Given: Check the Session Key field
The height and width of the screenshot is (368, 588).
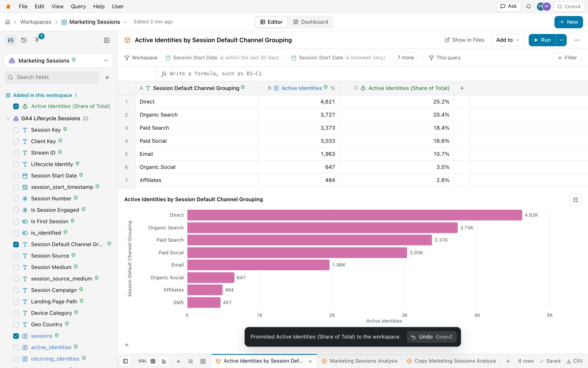Looking at the screenshot, I should point(16,130).
